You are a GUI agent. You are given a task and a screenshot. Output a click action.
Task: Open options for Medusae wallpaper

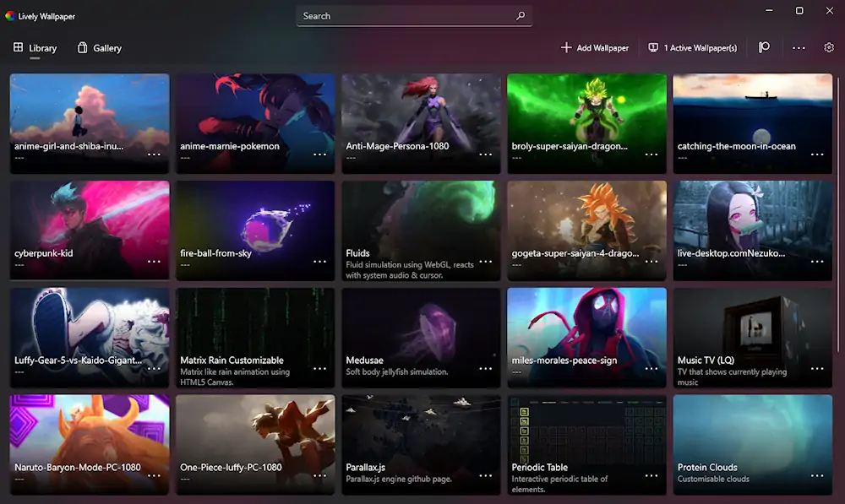pos(486,369)
